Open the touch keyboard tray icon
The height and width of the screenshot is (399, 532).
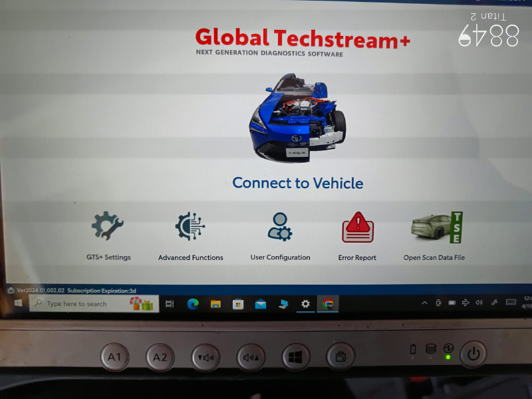pos(511,302)
